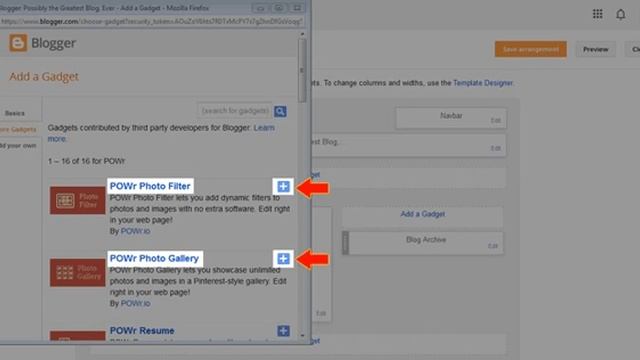The image size is (640, 360).
Task: Open the POWr Photo Filter title link
Action: [150, 186]
